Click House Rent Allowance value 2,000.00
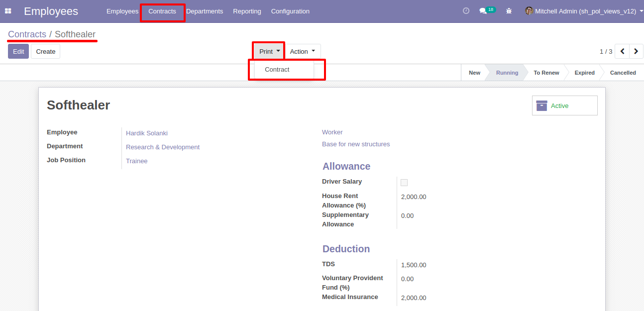 pos(414,197)
